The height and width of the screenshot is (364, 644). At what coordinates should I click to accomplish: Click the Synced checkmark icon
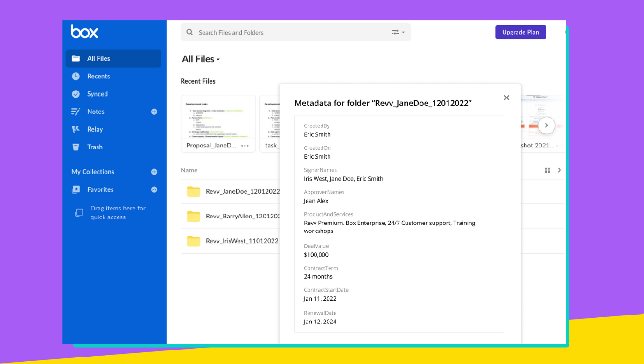click(76, 94)
